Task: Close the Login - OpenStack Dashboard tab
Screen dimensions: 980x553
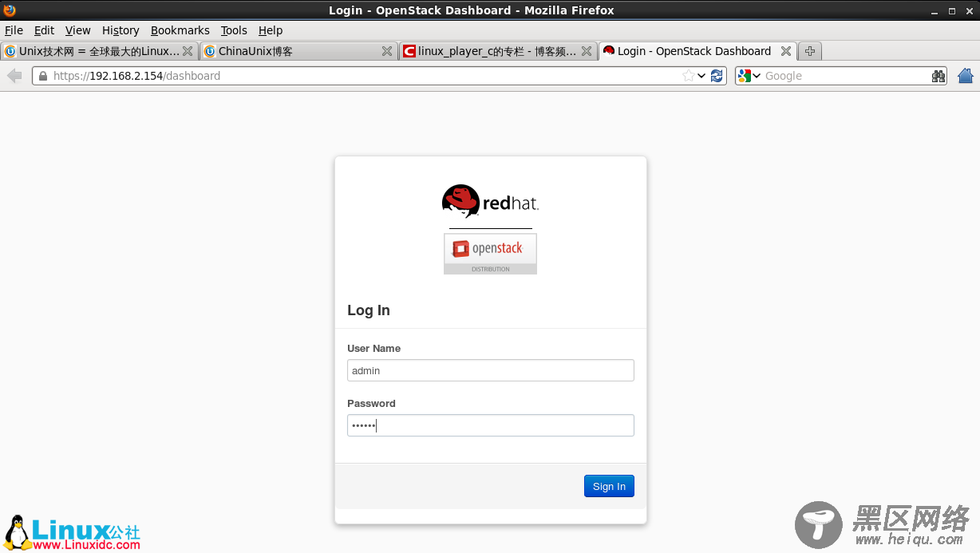Action: click(786, 51)
